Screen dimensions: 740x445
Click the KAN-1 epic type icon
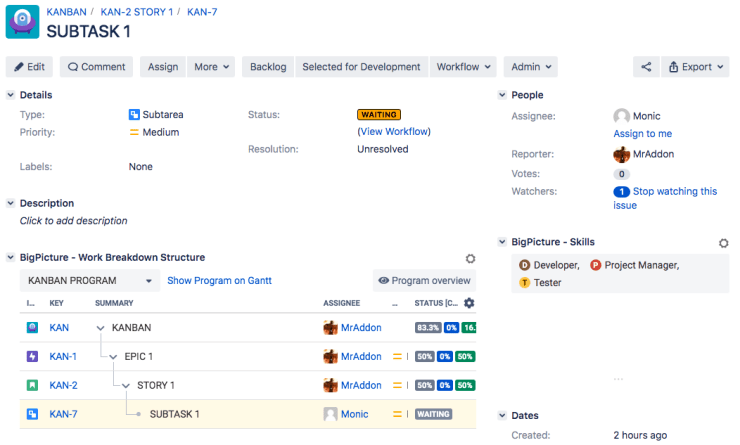point(32,356)
